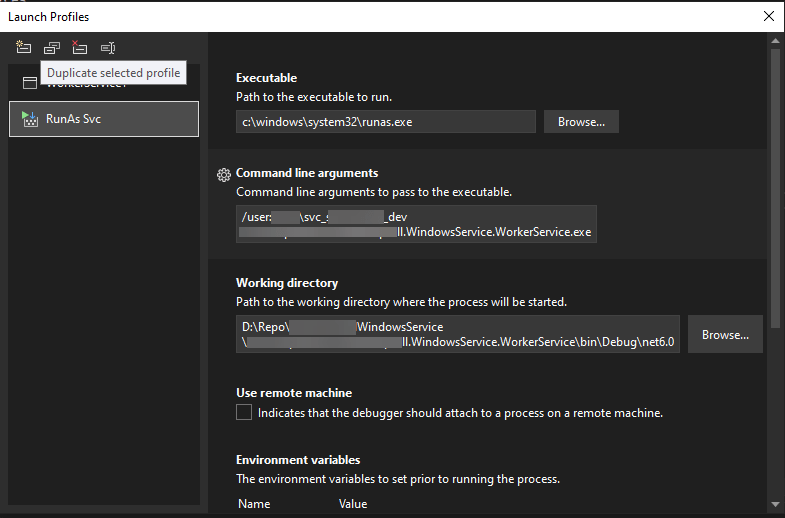Click the Use remote machine heading
The height and width of the screenshot is (518, 785).
(294, 393)
